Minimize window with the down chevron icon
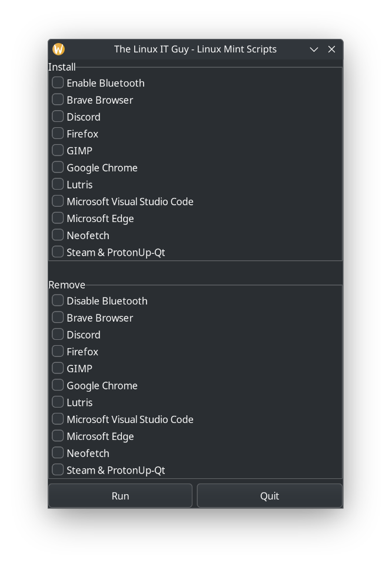This screenshot has height=566, width=392. click(x=314, y=49)
